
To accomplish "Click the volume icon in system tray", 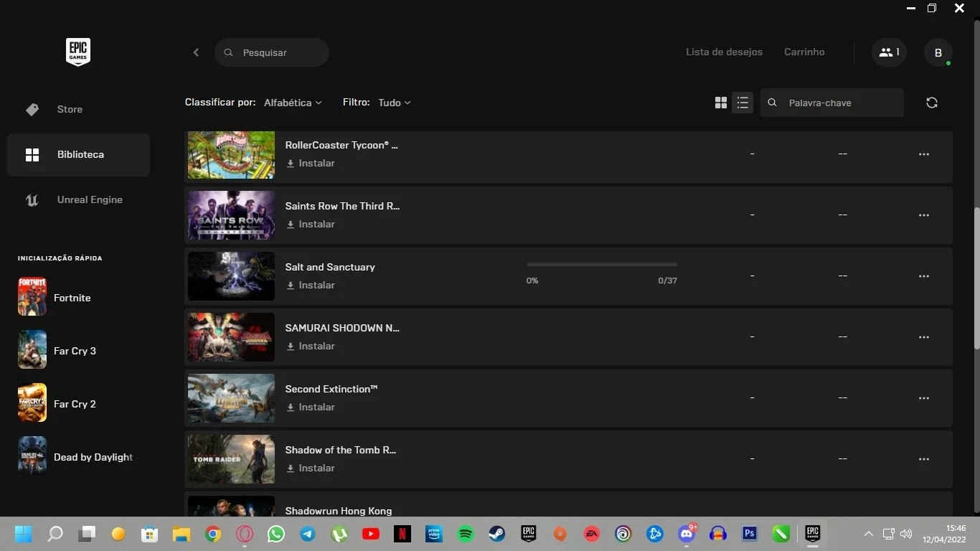I will [906, 534].
